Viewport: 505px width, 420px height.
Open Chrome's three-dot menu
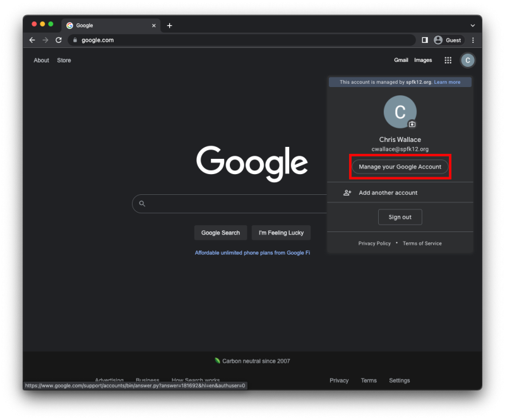point(473,40)
